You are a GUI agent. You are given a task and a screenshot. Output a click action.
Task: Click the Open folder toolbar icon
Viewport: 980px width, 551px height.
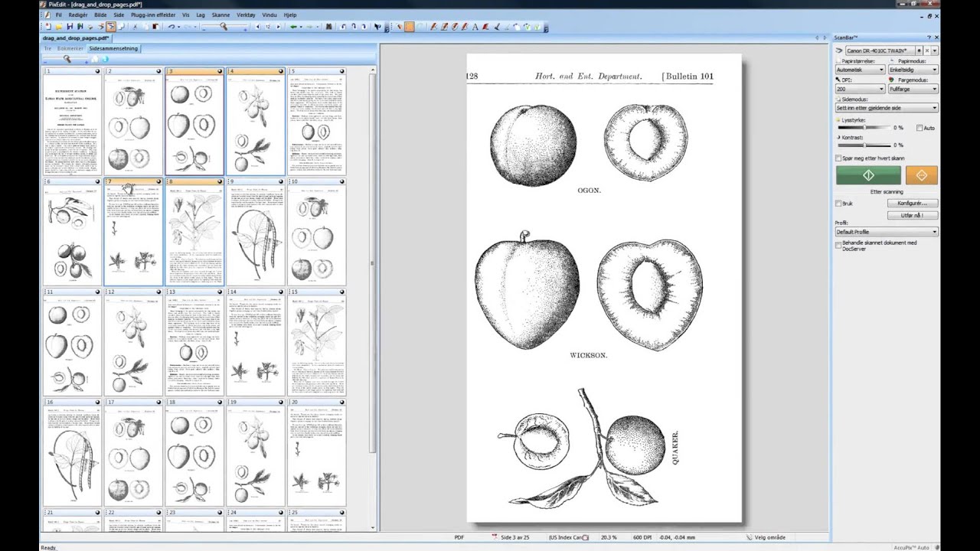(x=59, y=27)
